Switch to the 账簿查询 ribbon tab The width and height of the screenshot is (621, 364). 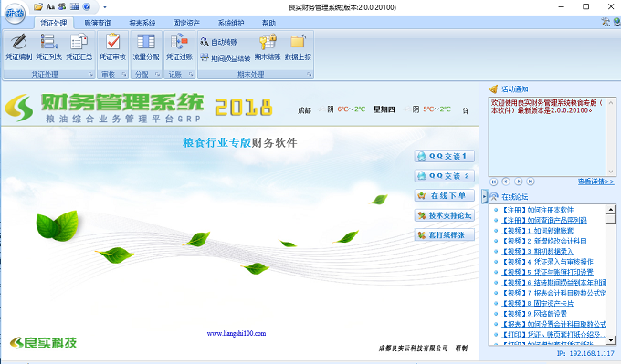98,23
